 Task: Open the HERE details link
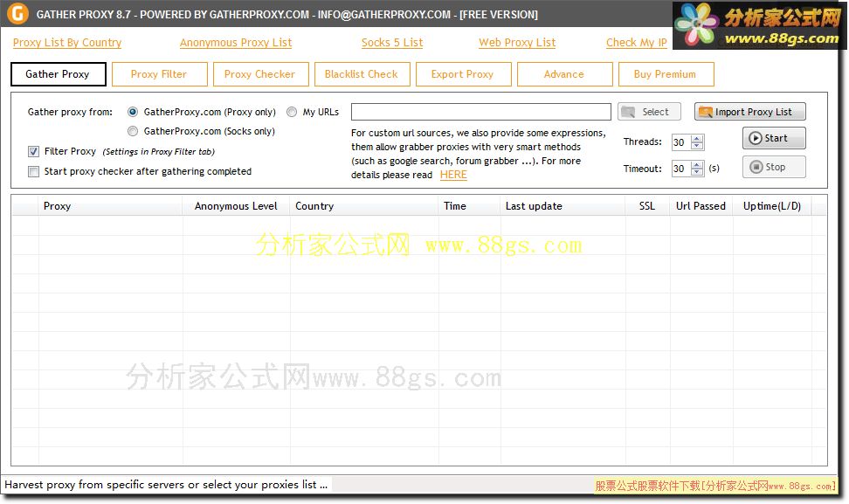453,175
